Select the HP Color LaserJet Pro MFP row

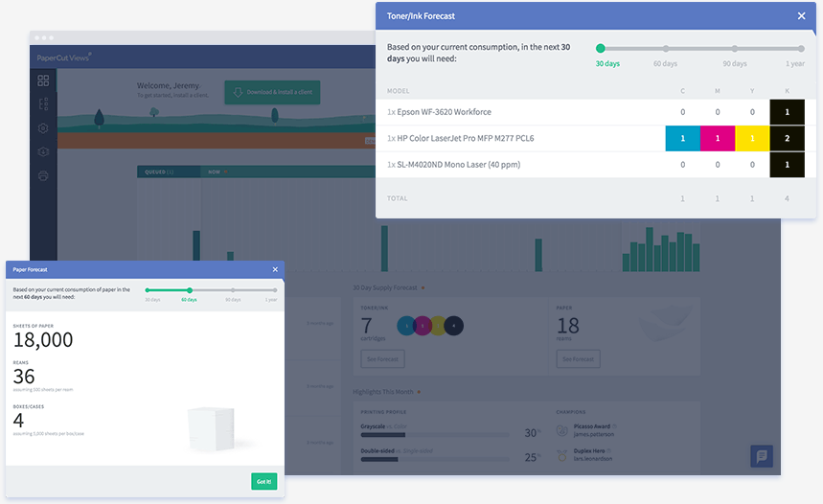(x=596, y=138)
